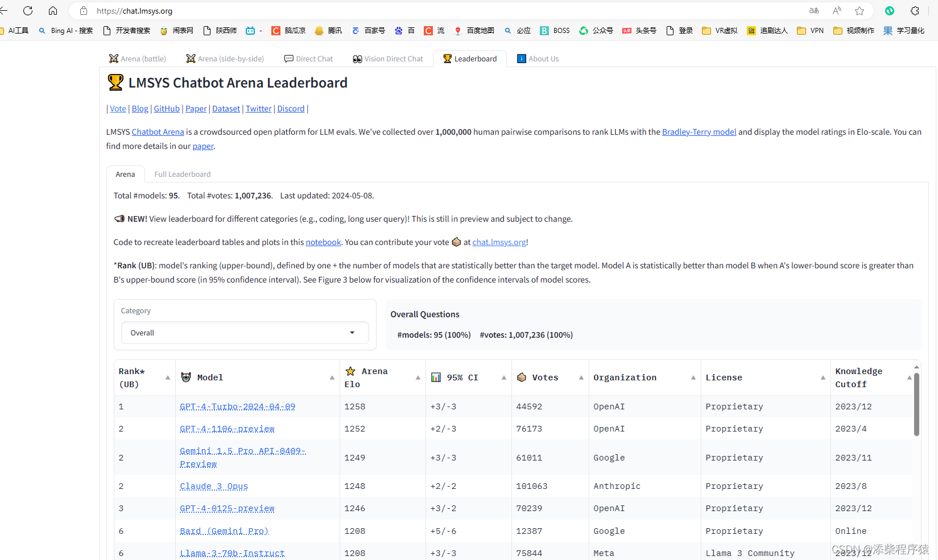This screenshot has height=560, width=938.
Task: Open read aloud icon in address bar
Action: pos(837,11)
